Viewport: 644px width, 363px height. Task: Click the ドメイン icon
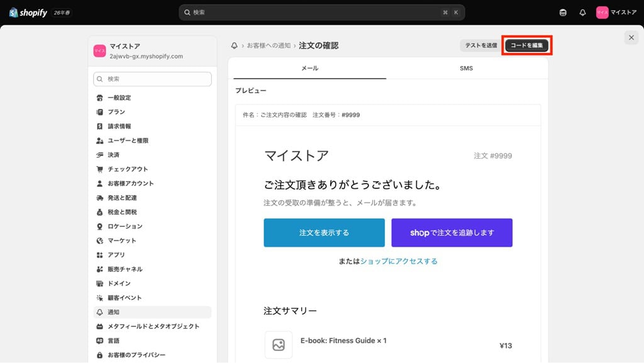tap(99, 283)
